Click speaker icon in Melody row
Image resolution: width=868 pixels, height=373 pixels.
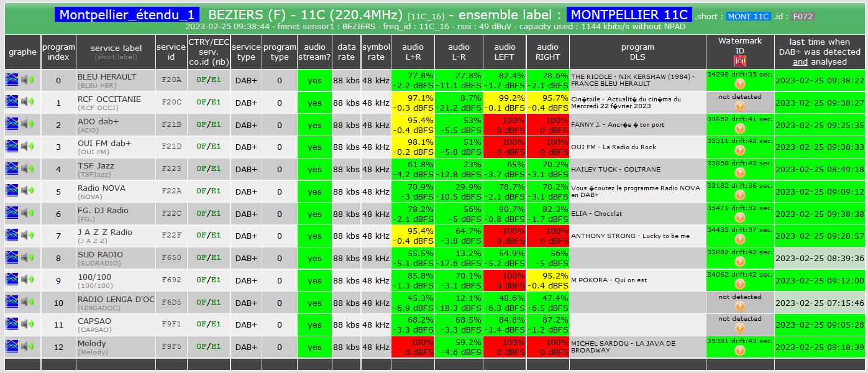pyautogui.click(x=27, y=346)
